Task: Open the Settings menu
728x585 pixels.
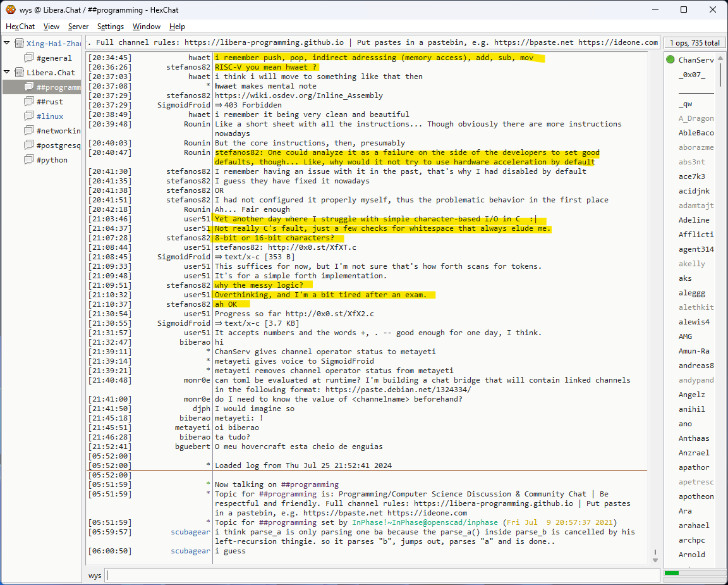Action: [x=111, y=27]
